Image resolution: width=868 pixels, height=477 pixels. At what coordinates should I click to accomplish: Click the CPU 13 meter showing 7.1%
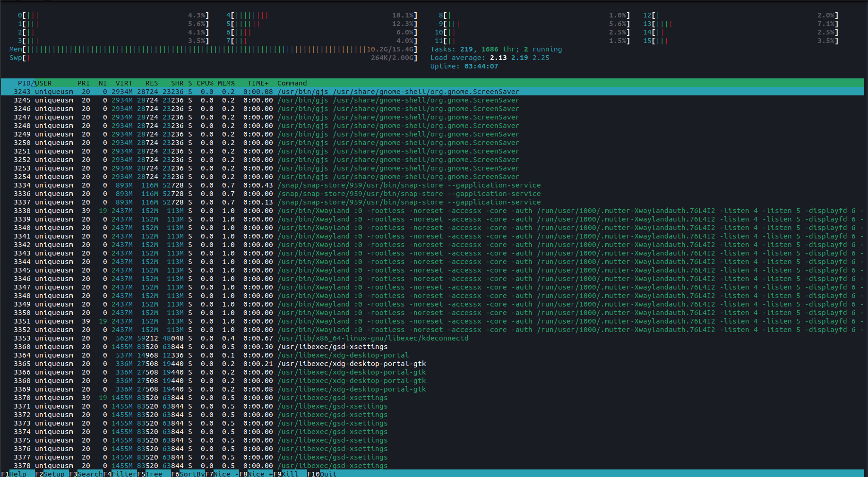[x=741, y=24]
